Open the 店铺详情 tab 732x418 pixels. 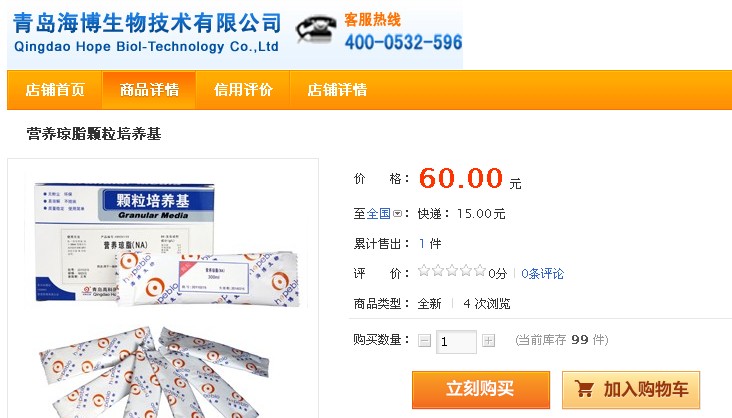tap(337, 90)
